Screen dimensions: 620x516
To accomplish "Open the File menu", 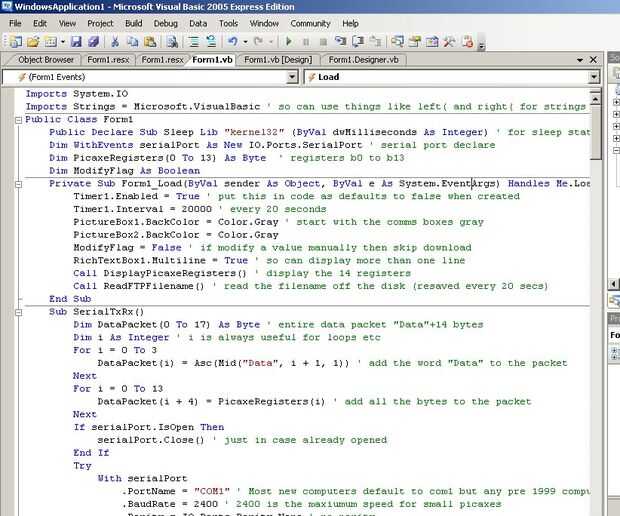I will click(x=15, y=23).
